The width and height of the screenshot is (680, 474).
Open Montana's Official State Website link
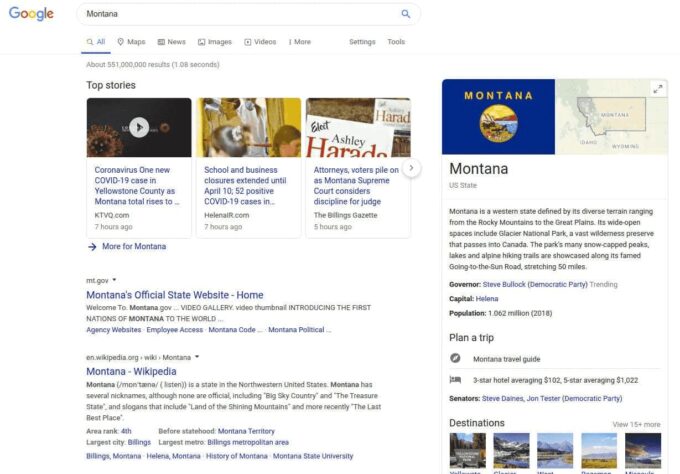(x=175, y=295)
